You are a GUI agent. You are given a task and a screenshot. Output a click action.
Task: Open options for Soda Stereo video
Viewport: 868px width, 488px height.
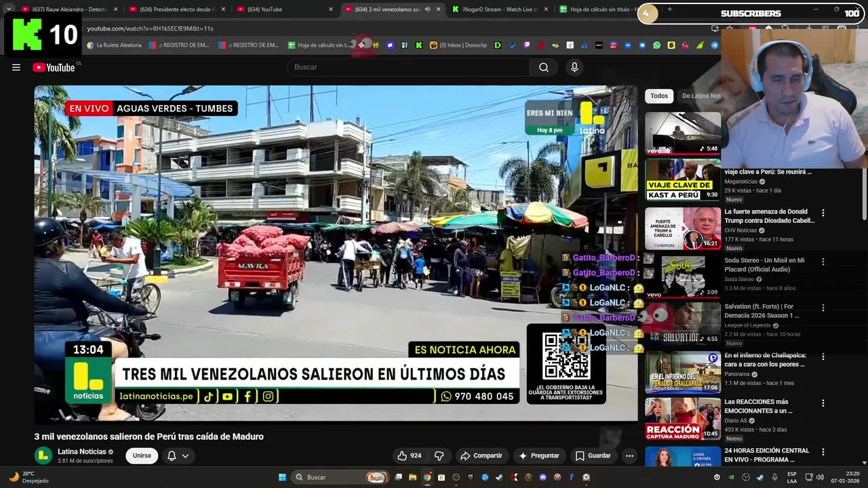coord(823,262)
